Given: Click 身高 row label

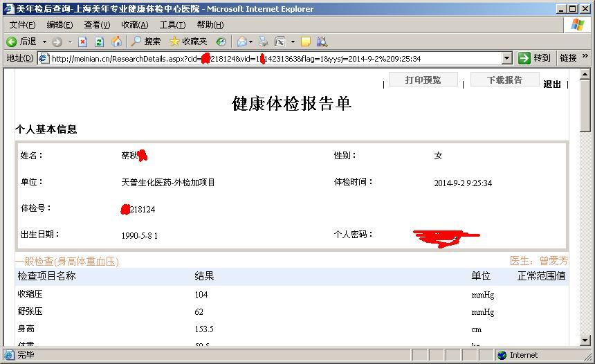Looking at the screenshot, I should 26,329.
